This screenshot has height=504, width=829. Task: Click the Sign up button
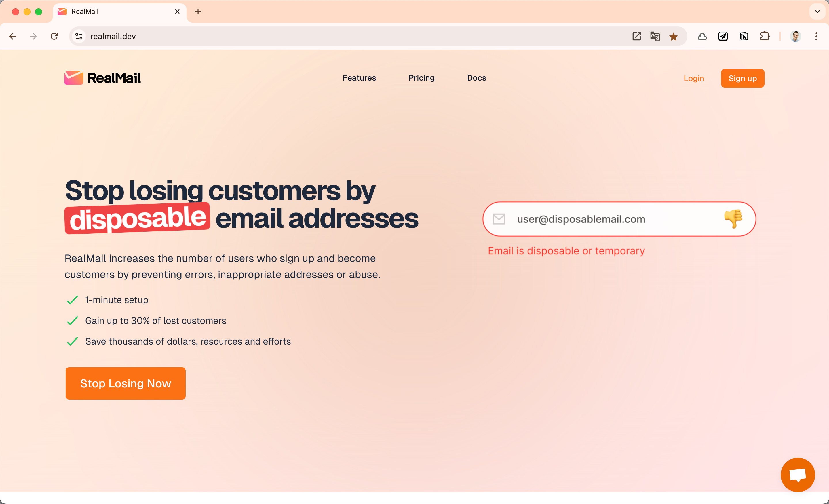point(742,78)
